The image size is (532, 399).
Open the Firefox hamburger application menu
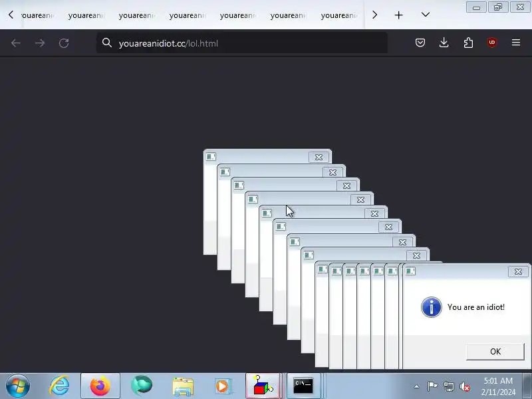(516, 43)
